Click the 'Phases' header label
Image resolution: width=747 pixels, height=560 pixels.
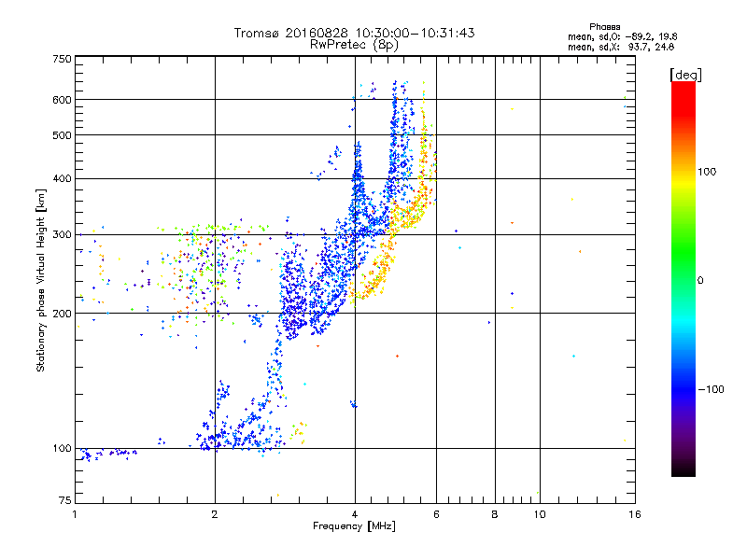click(x=604, y=27)
